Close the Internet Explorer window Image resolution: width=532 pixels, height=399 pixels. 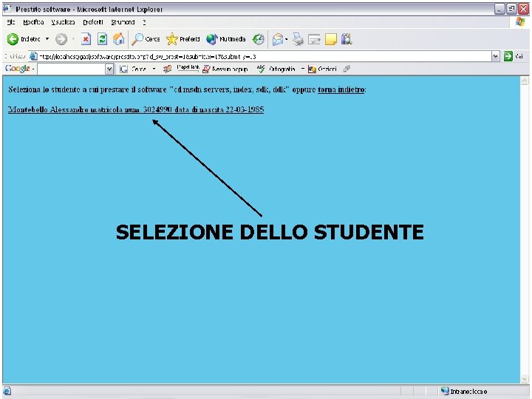[524, 9]
